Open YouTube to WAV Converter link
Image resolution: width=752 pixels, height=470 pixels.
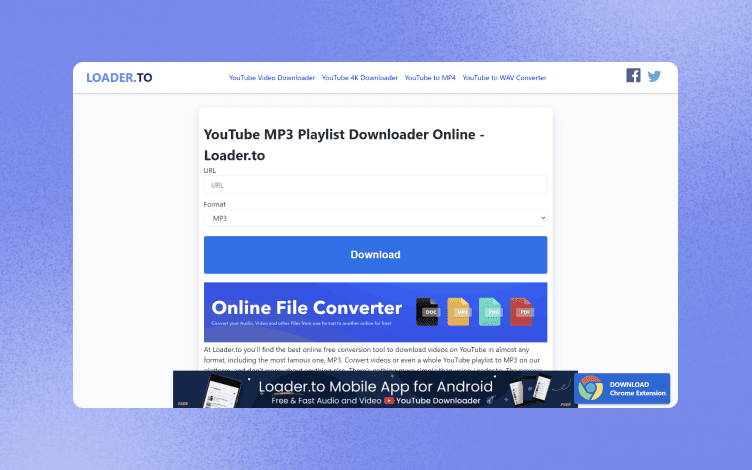504,78
